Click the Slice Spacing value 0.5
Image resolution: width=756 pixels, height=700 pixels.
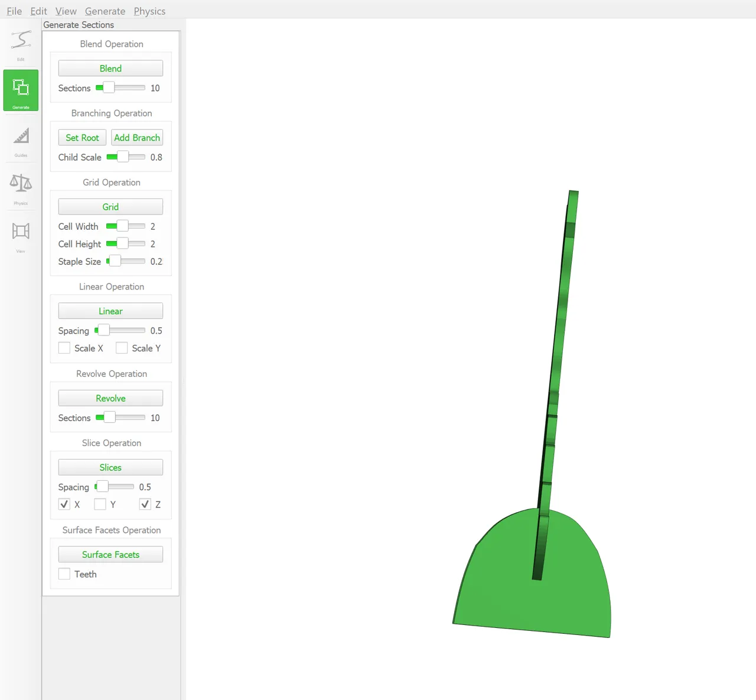click(145, 487)
